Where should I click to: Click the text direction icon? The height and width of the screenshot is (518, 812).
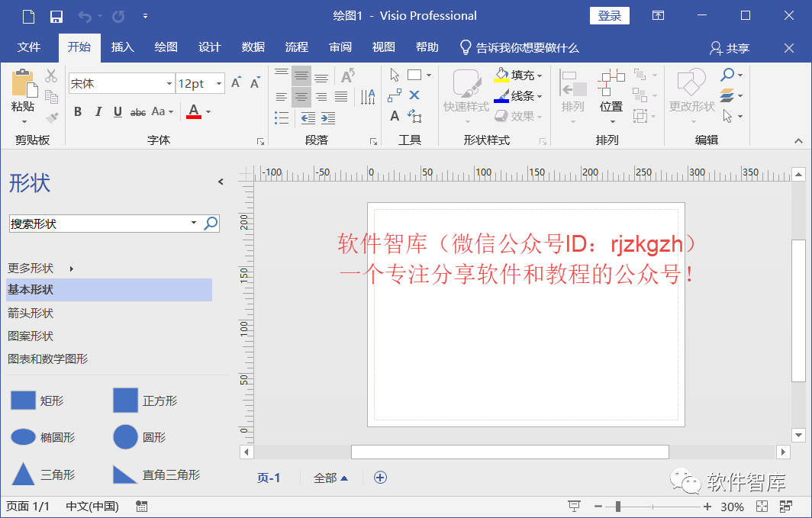point(368,97)
